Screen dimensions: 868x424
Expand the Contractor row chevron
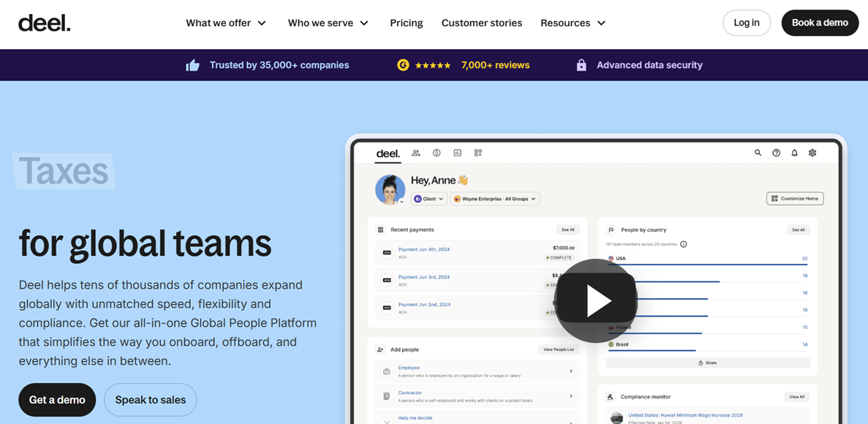570,396
